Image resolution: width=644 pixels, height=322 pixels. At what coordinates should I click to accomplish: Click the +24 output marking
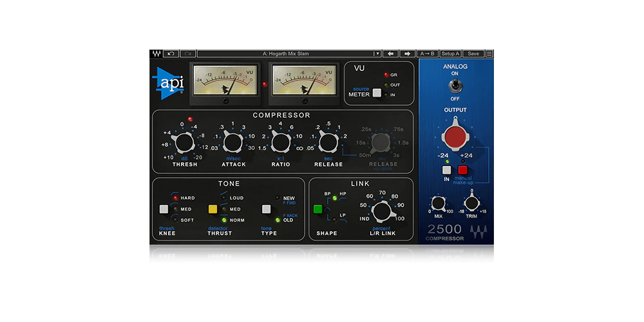466,156
